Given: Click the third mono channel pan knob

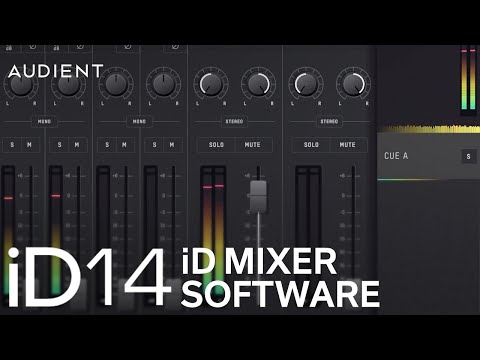Looking at the screenshot, I should click(116, 84).
